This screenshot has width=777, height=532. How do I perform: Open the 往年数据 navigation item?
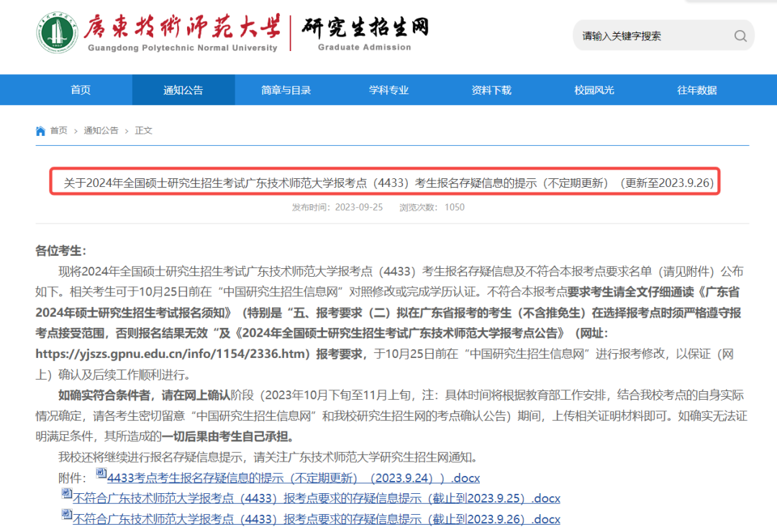pos(696,90)
